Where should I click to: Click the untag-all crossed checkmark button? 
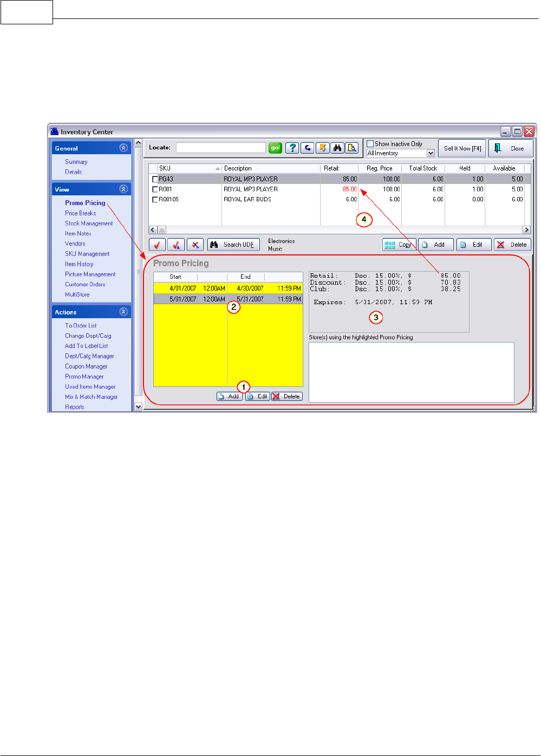[195, 245]
